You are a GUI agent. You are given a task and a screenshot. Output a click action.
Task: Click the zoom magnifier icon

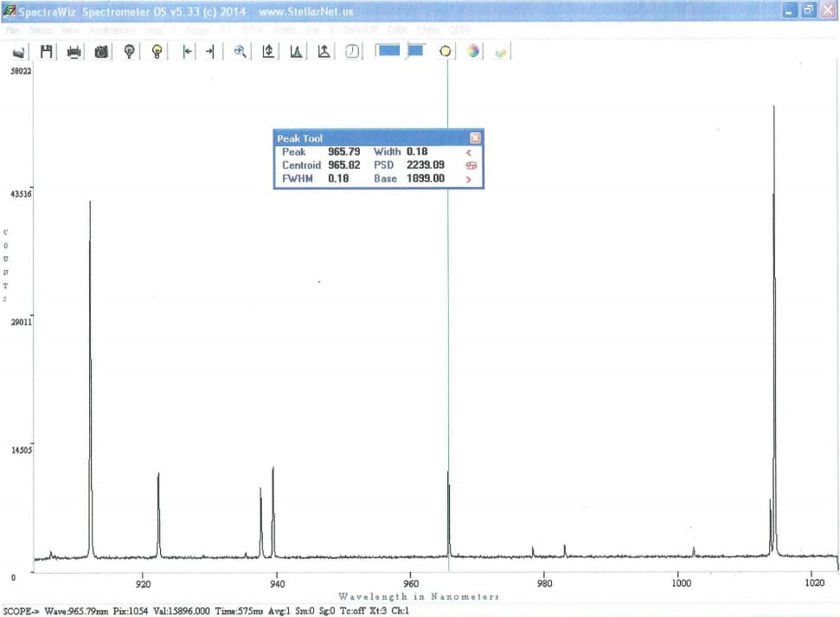(240, 51)
